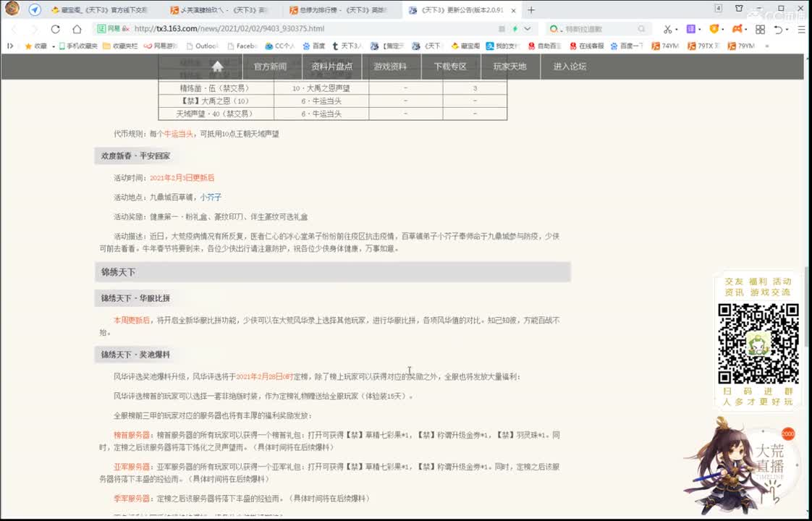This screenshot has width=812, height=521.
Task: Click the browser security shield icon
Action: [x=714, y=30]
